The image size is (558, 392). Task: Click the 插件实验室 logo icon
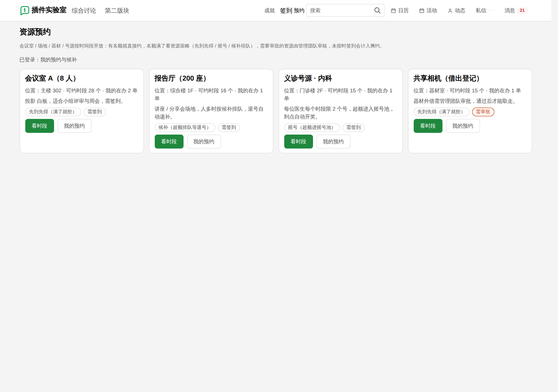[25, 10]
